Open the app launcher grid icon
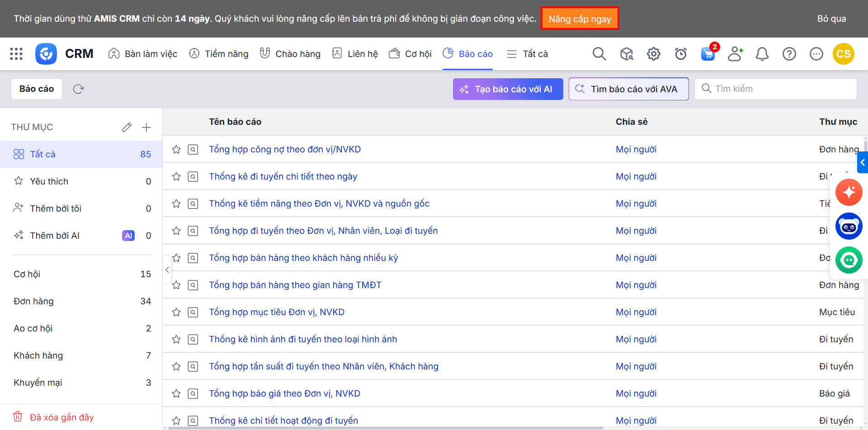Image resolution: width=868 pixels, height=430 pixels. 16,54
